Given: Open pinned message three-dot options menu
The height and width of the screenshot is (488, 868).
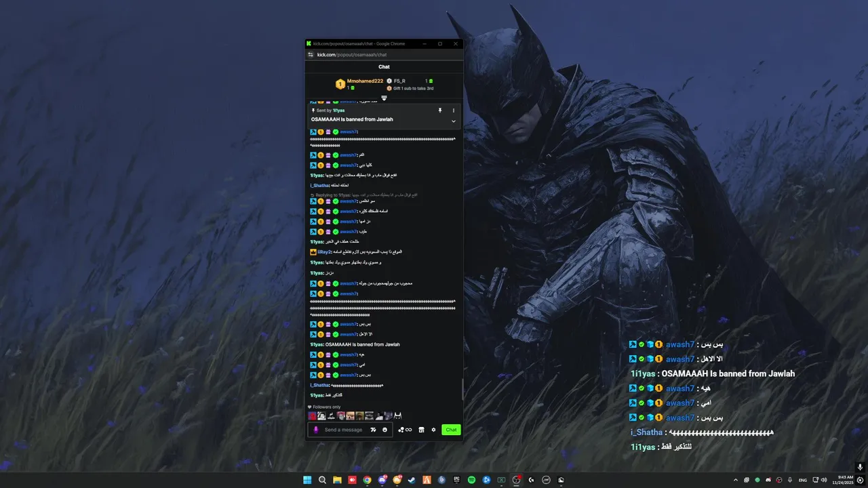Looking at the screenshot, I should pos(454,110).
